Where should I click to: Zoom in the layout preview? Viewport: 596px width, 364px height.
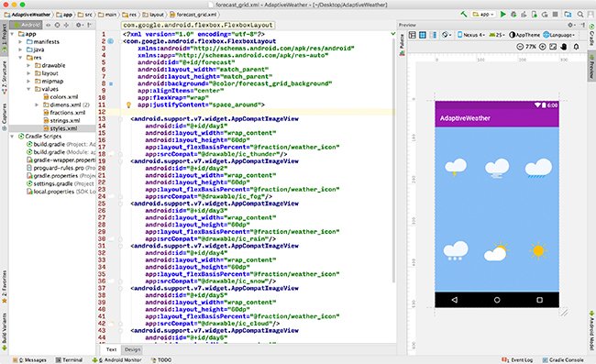[x=543, y=47]
